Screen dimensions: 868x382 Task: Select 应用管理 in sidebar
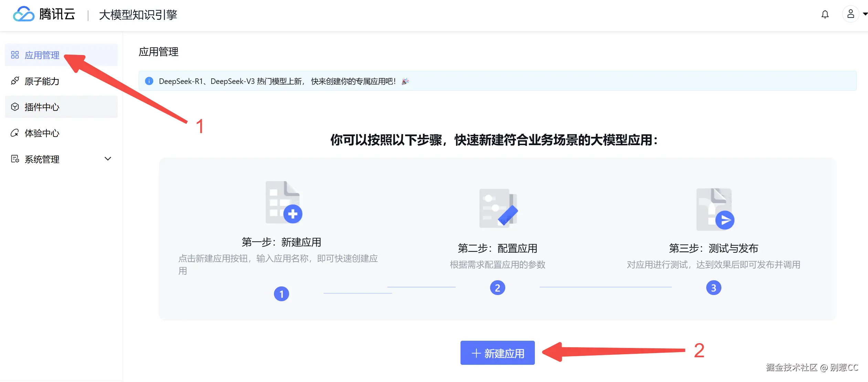(x=42, y=55)
